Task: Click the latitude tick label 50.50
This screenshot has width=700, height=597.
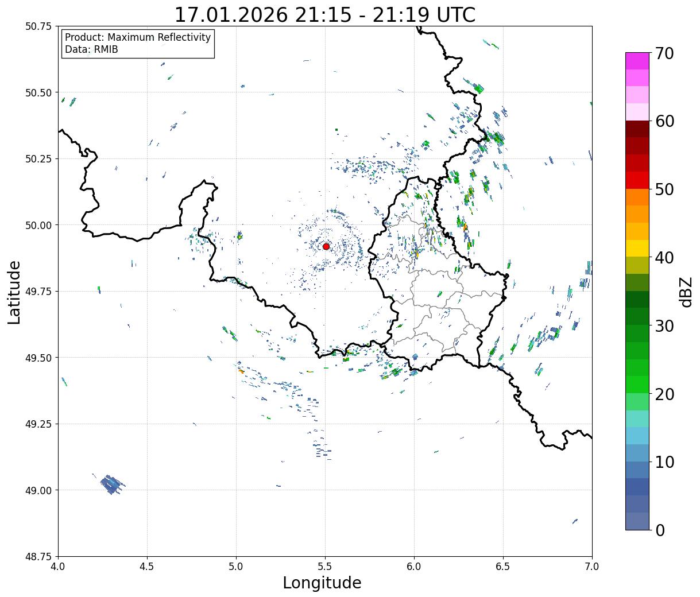Action: click(x=38, y=92)
